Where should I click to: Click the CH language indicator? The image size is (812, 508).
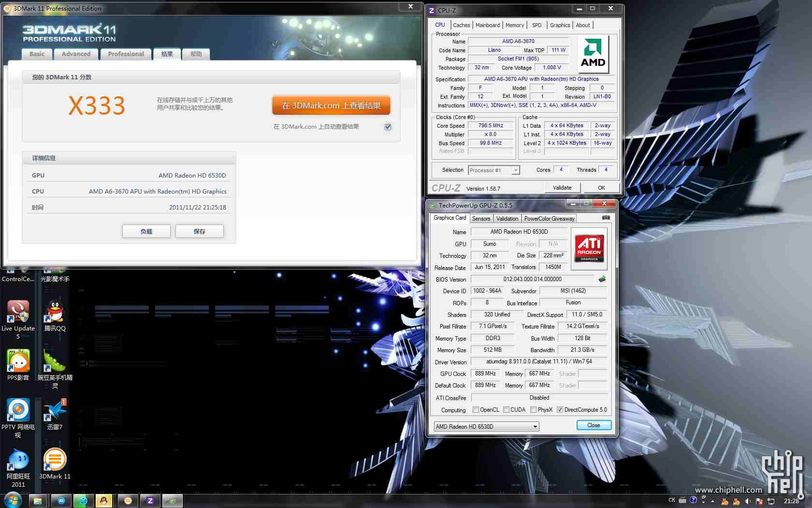[672, 500]
